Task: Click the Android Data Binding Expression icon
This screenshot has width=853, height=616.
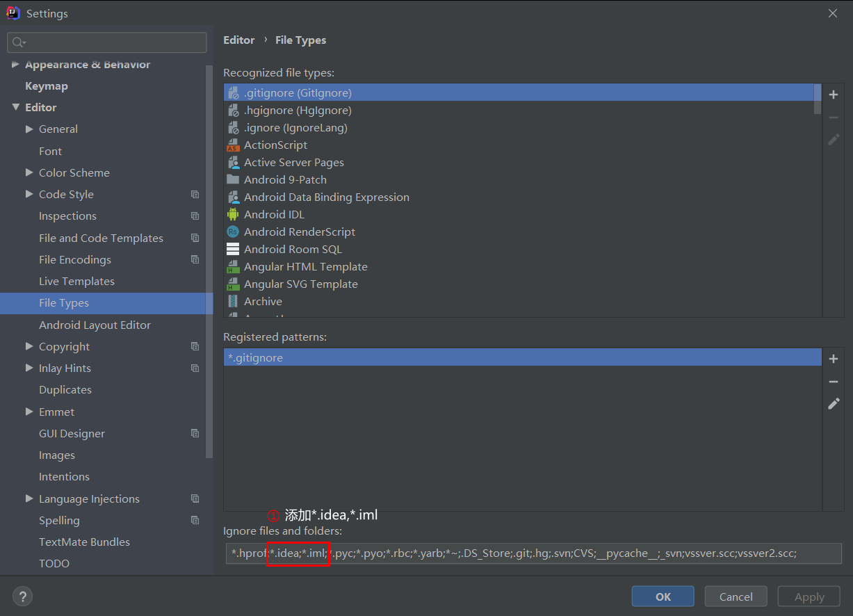Action: [x=233, y=197]
